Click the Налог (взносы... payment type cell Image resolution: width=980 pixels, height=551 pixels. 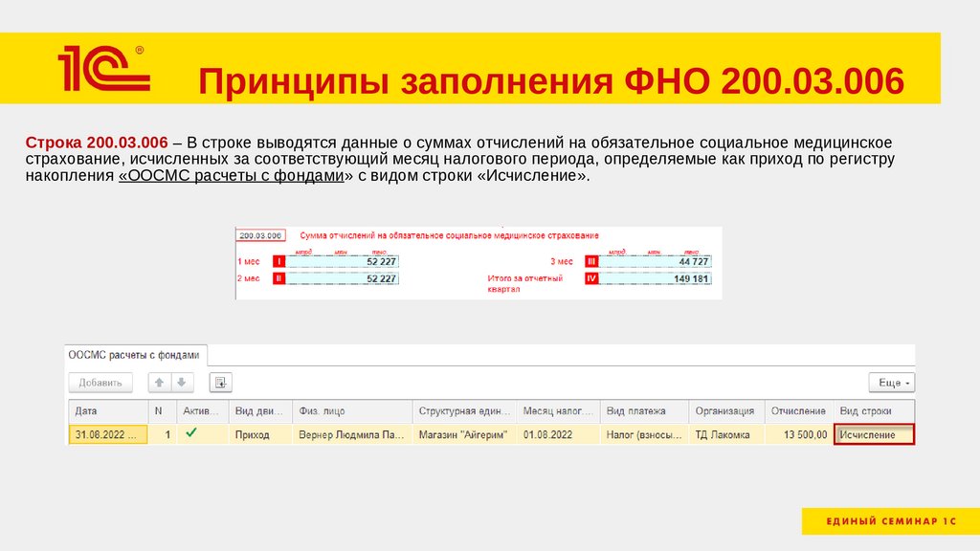(x=644, y=434)
